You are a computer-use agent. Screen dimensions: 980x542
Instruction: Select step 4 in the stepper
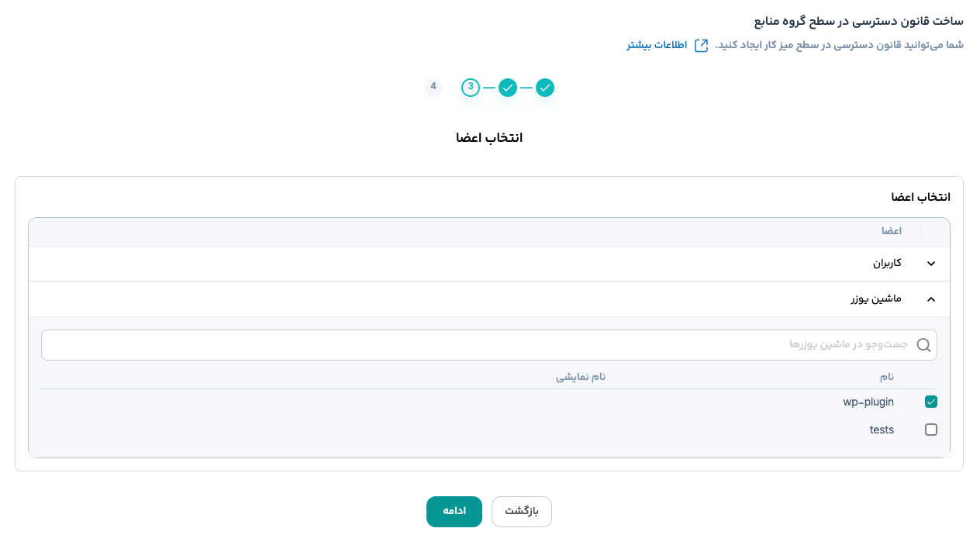pos(433,87)
